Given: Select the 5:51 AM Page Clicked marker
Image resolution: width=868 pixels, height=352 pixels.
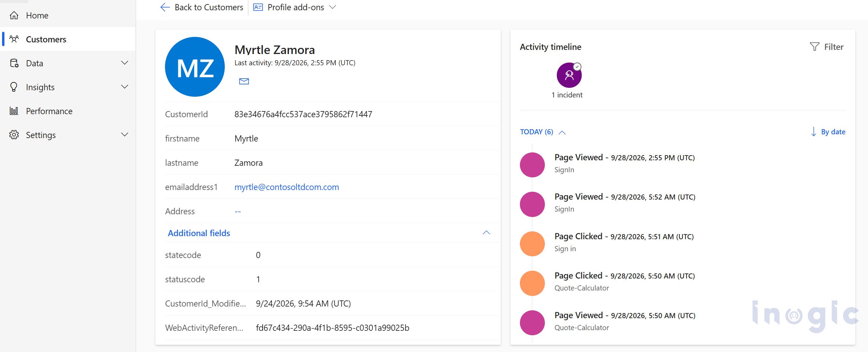Looking at the screenshot, I should (532, 244).
